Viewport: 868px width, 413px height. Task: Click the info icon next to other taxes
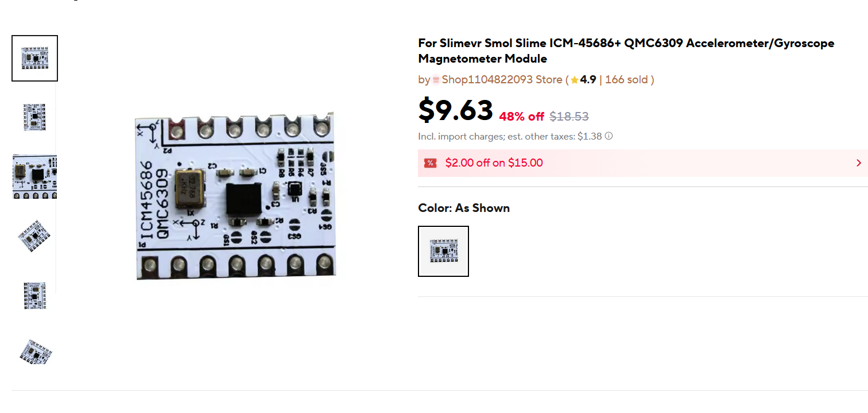point(609,136)
